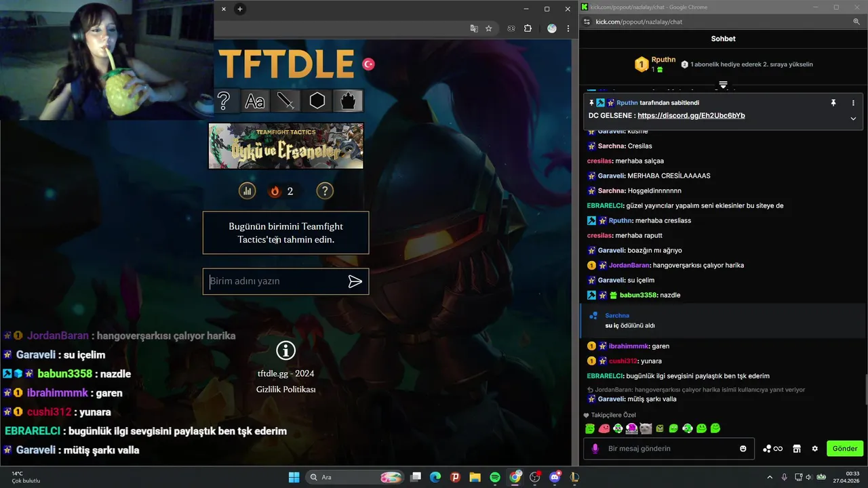Click the pin icon on pinned chat message

pos(833,103)
